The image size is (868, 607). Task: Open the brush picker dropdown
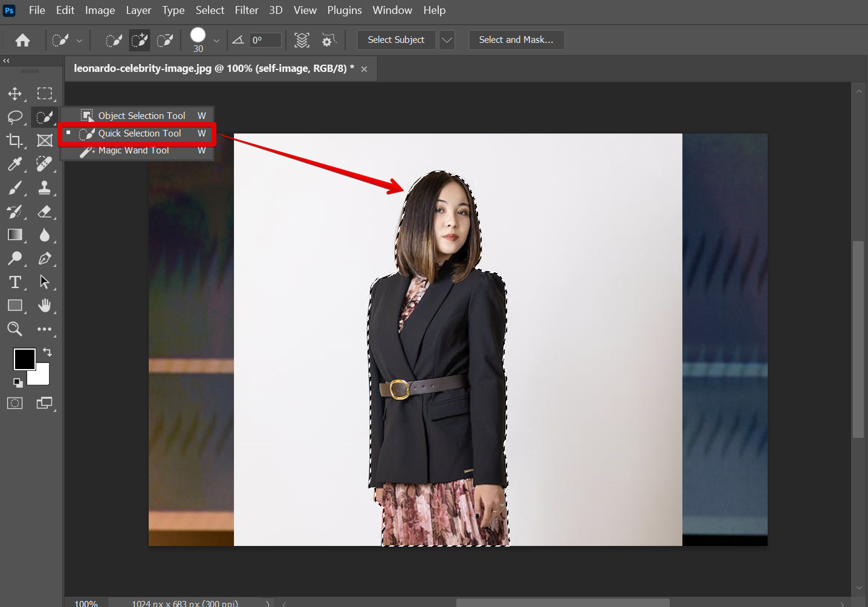[x=216, y=40]
